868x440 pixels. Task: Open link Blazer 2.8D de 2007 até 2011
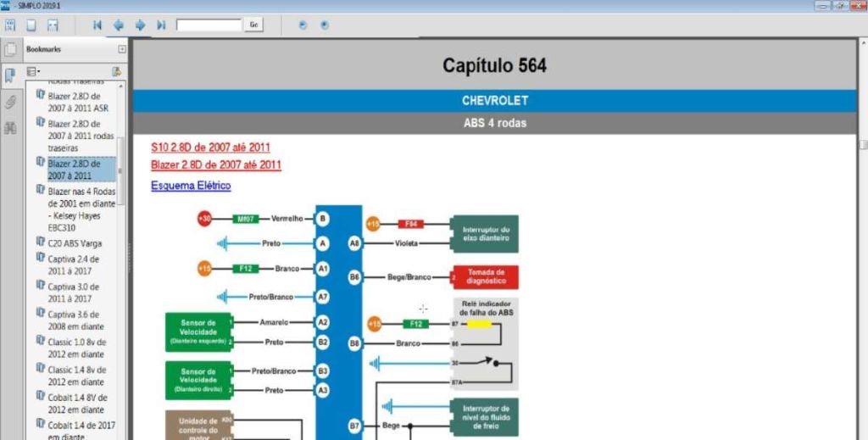pyautogui.click(x=216, y=165)
